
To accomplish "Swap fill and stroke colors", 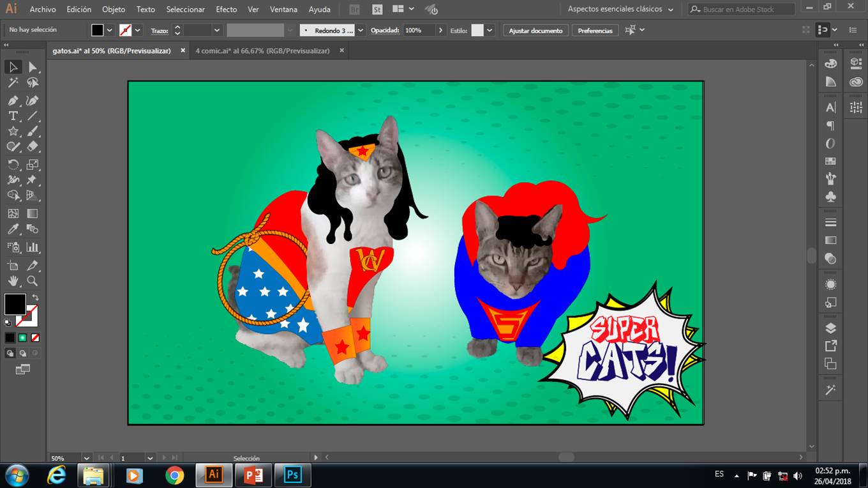I will (x=35, y=298).
